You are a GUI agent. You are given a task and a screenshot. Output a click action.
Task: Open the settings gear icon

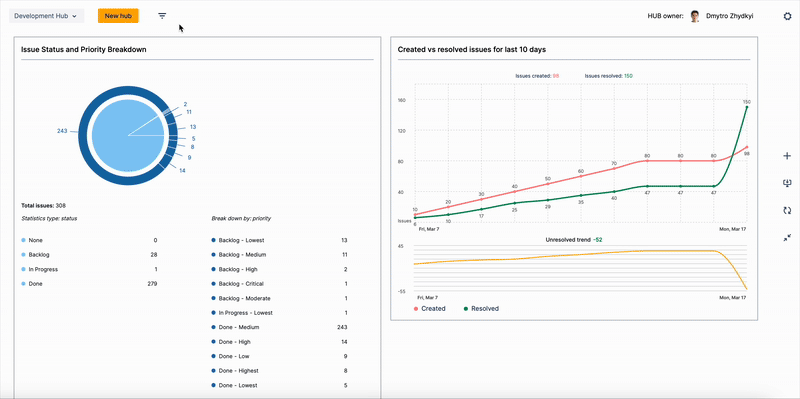click(x=787, y=16)
